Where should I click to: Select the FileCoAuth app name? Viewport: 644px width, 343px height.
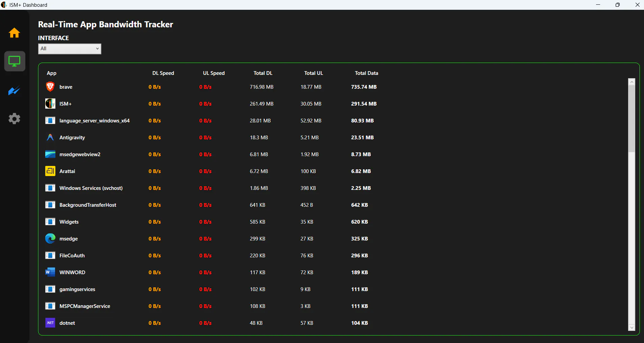[x=72, y=256]
